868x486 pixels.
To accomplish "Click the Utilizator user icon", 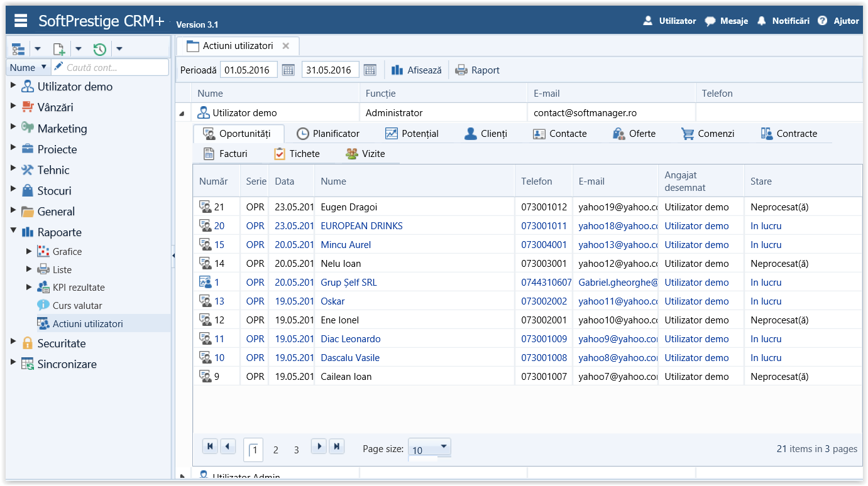I will [x=648, y=21].
